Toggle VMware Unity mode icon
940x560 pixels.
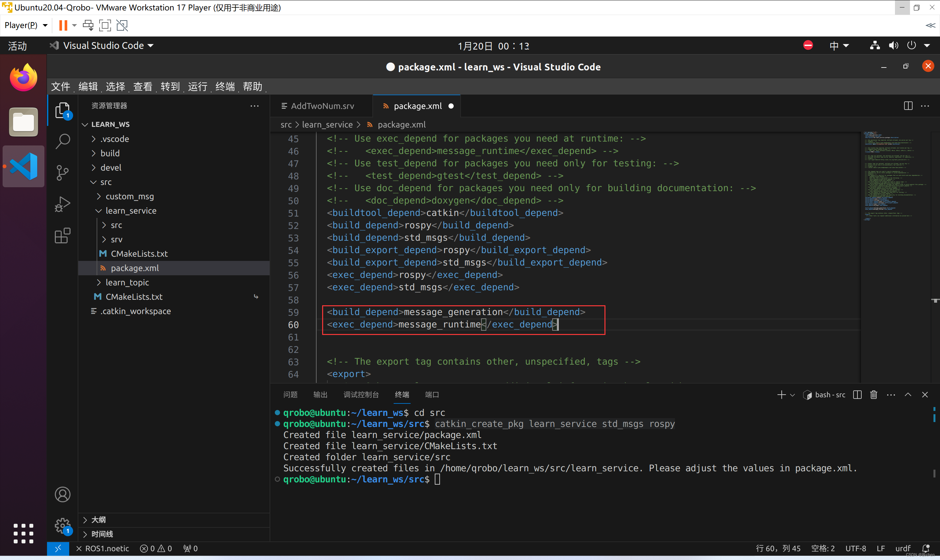pos(122,25)
